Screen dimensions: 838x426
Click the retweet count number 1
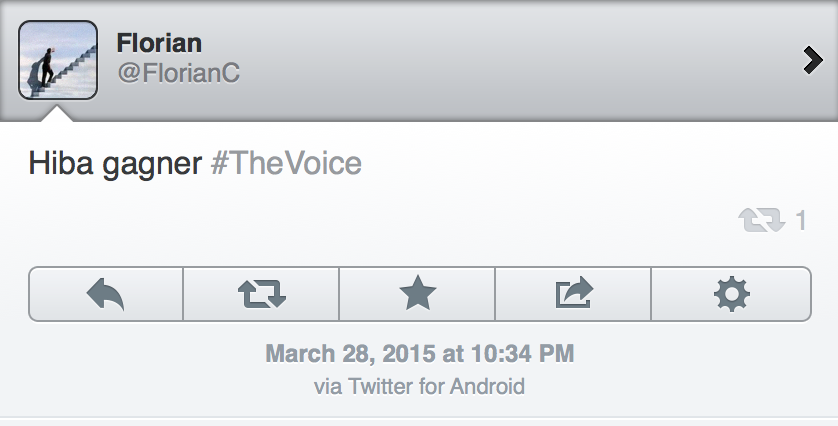[x=801, y=221]
